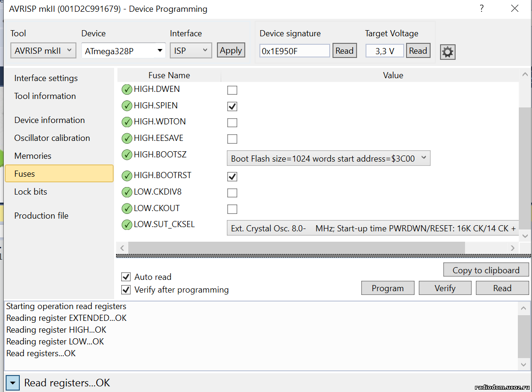This screenshot has width=532, height=392.
Task: Enable the LOW.CKDIV8 fuse checkbox
Action: point(232,193)
